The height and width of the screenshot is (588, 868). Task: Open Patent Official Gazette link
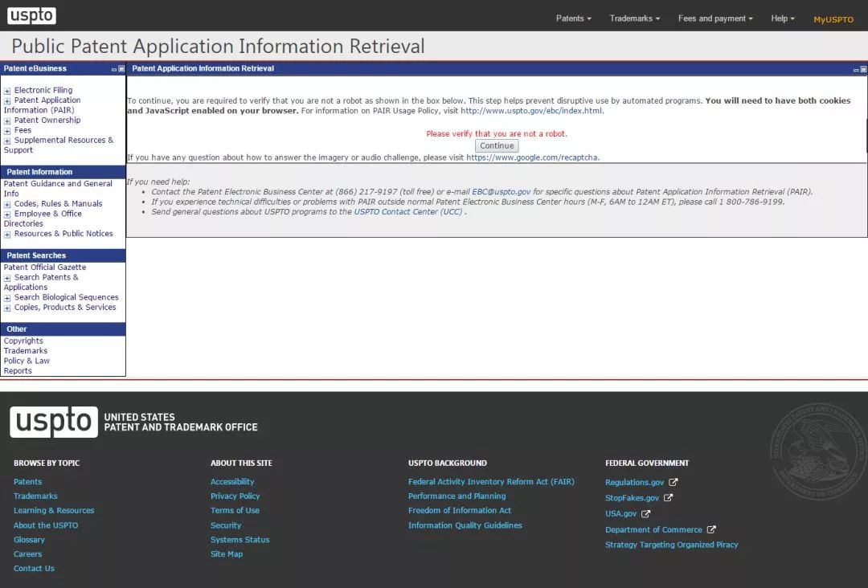[45, 267]
